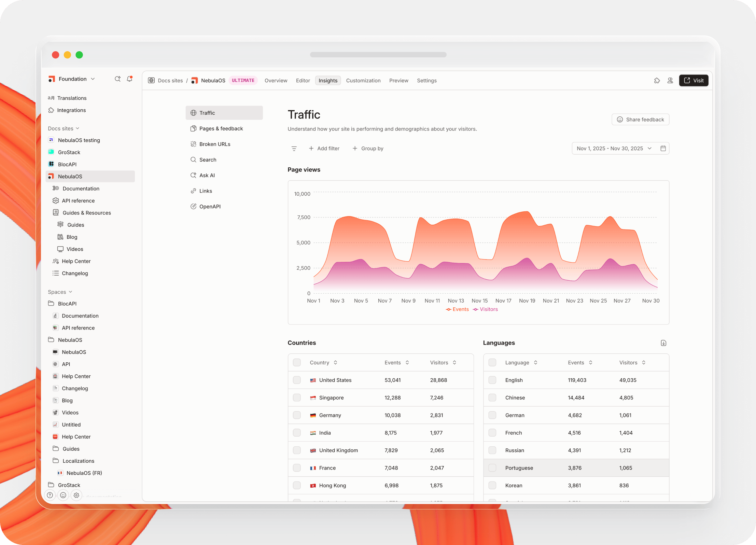Screen dimensions: 756x545
Task: Open the settings gear at sidebar bottom
Action: (x=76, y=495)
